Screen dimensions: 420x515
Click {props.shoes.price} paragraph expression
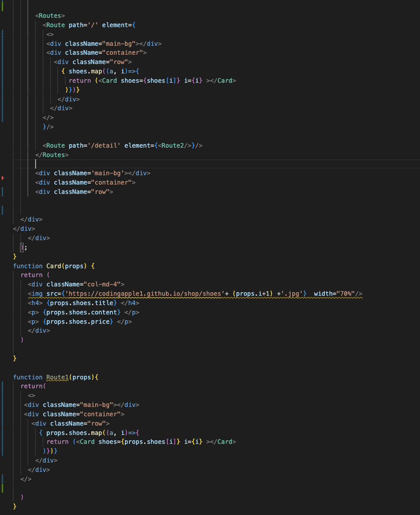coord(78,322)
